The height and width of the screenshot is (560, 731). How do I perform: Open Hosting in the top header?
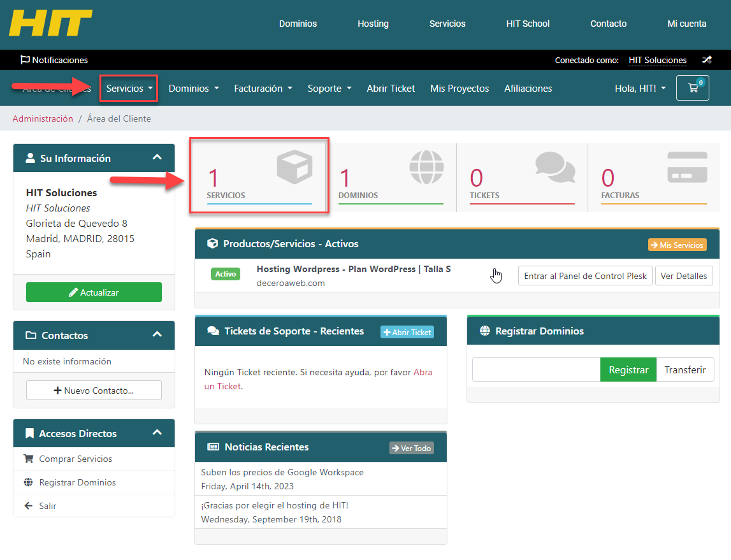(x=373, y=24)
